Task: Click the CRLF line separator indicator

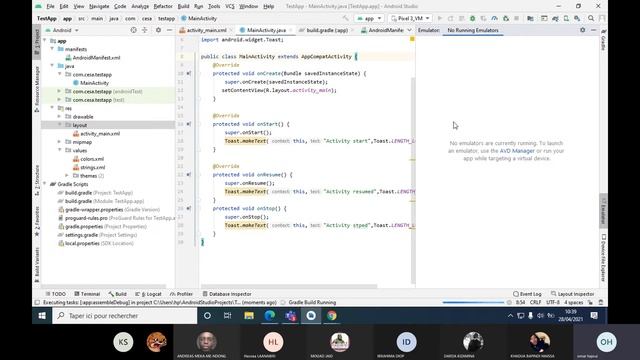Action: pos(535,302)
